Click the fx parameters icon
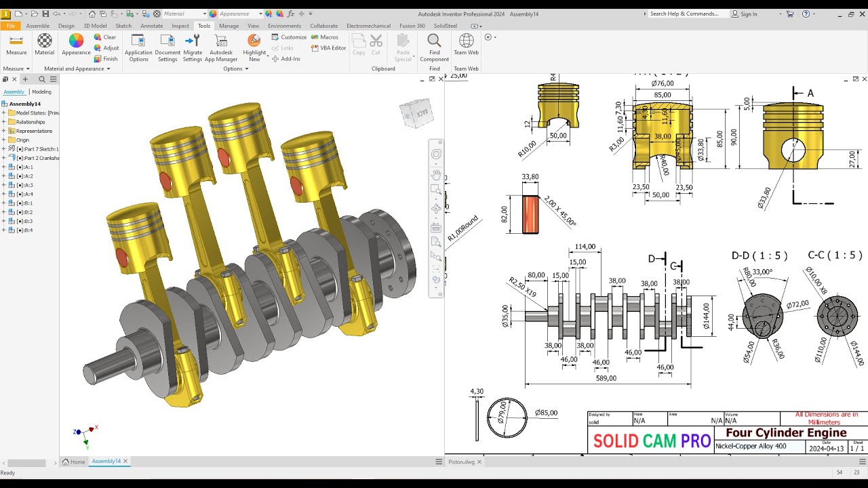The height and width of the screenshot is (488, 868). pyautogui.click(x=291, y=14)
